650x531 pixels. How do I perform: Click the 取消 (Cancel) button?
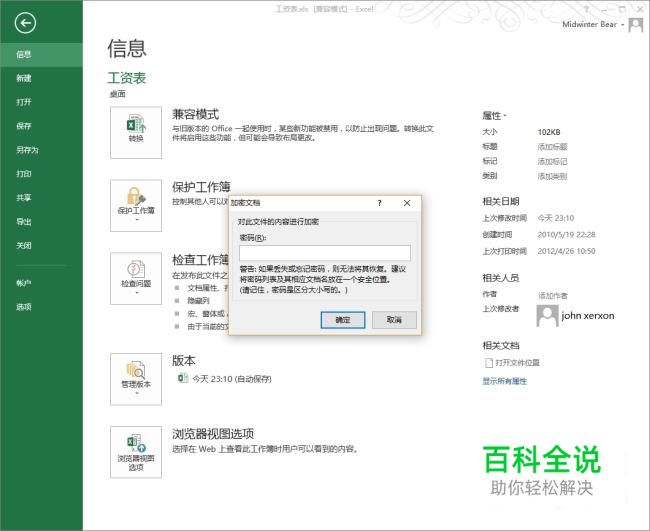point(394,320)
